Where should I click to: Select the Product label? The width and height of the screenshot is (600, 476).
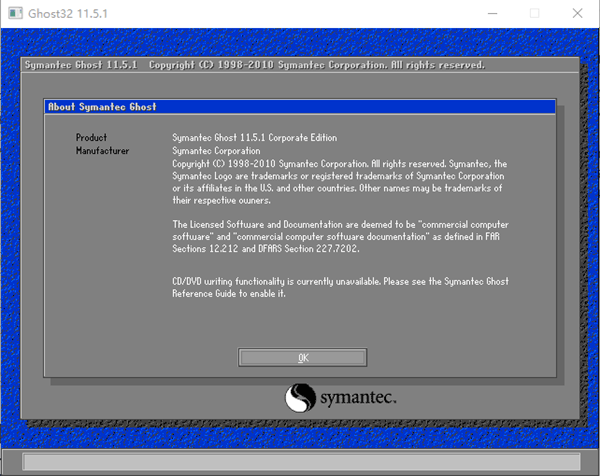(x=91, y=137)
